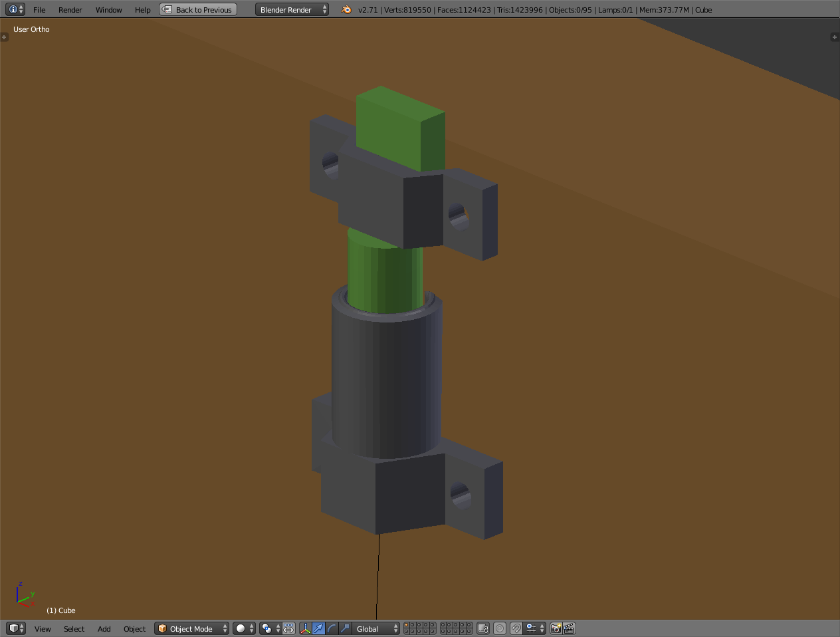Select the green cylinder in the viewport
Viewport: 840px width, 637px height.
point(385,273)
